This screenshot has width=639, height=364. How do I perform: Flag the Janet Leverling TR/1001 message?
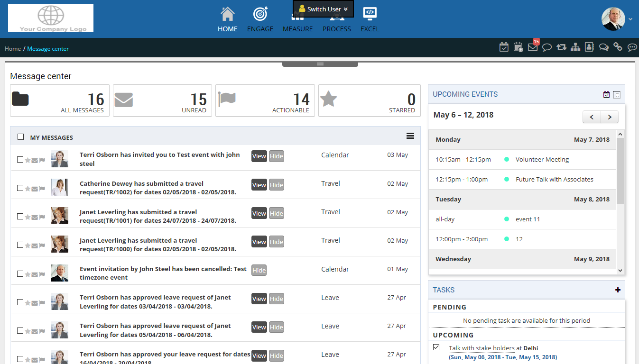(x=42, y=217)
